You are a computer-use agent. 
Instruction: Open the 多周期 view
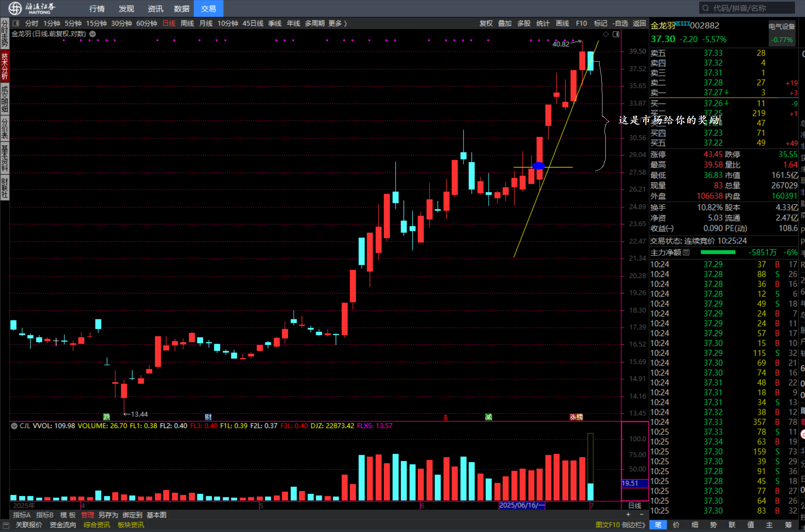(x=315, y=23)
